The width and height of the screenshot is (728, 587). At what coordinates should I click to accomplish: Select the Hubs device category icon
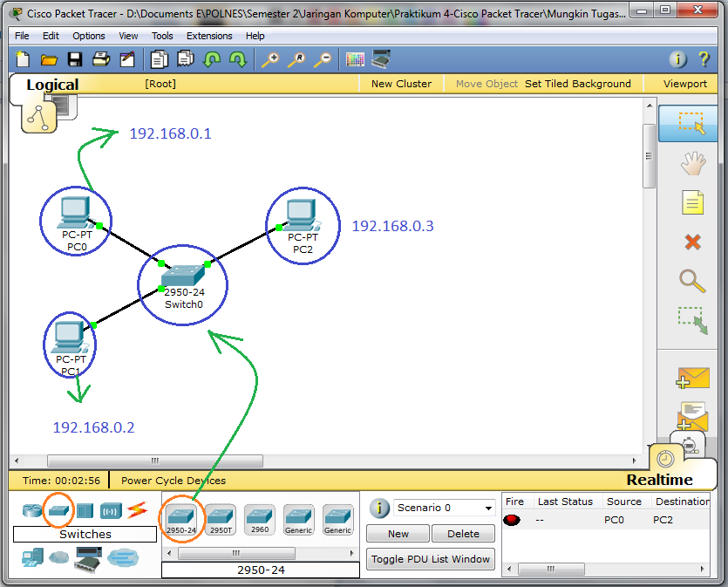pos(85,510)
